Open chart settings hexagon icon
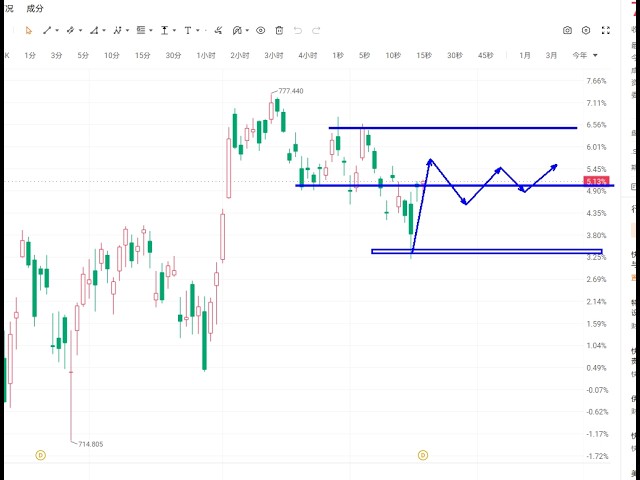This screenshot has height=480, width=640. click(x=586, y=31)
